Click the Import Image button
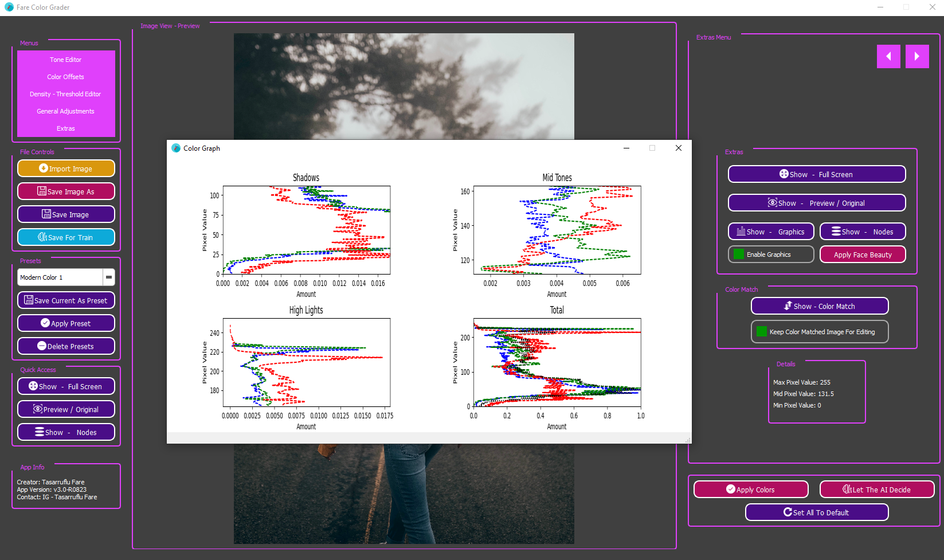Image resolution: width=944 pixels, height=560 pixels. tap(66, 169)
